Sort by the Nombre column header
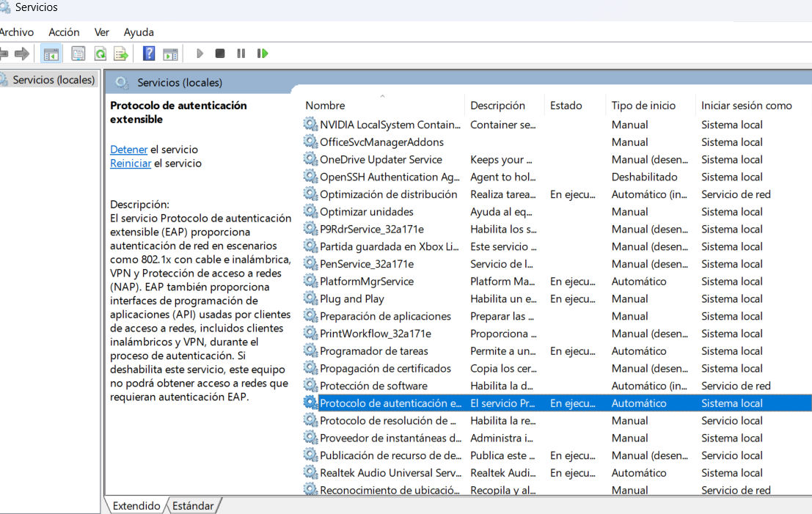The image size is (812, 514). [325, 106]
